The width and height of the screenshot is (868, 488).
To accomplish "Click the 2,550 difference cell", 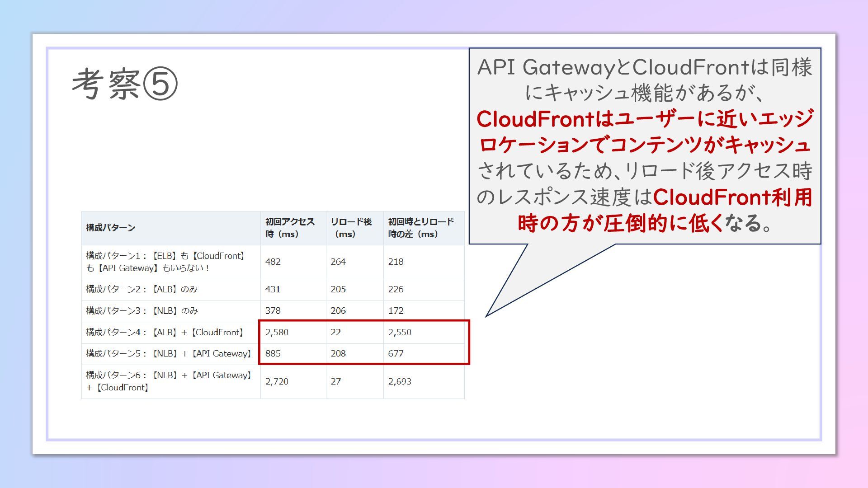I will tap(400, 333).
